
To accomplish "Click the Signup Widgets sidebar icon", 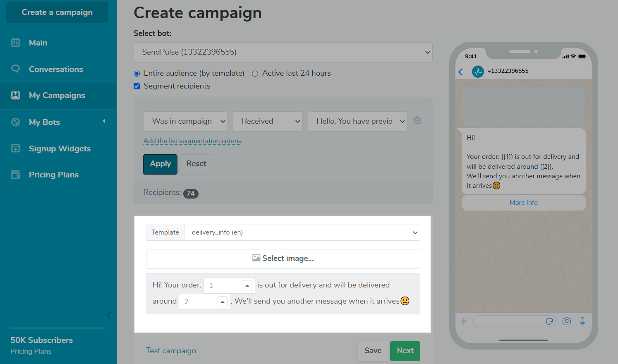I will (16, 148).
